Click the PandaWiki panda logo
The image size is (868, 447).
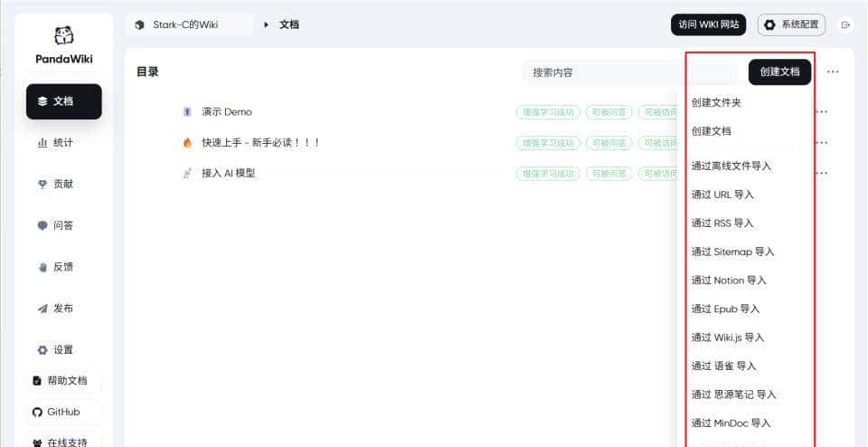[x=64, y=36]
